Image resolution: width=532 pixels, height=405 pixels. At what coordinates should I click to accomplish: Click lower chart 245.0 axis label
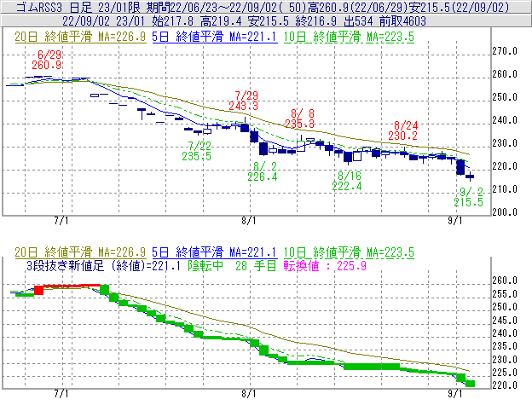(x=505, y=320)
